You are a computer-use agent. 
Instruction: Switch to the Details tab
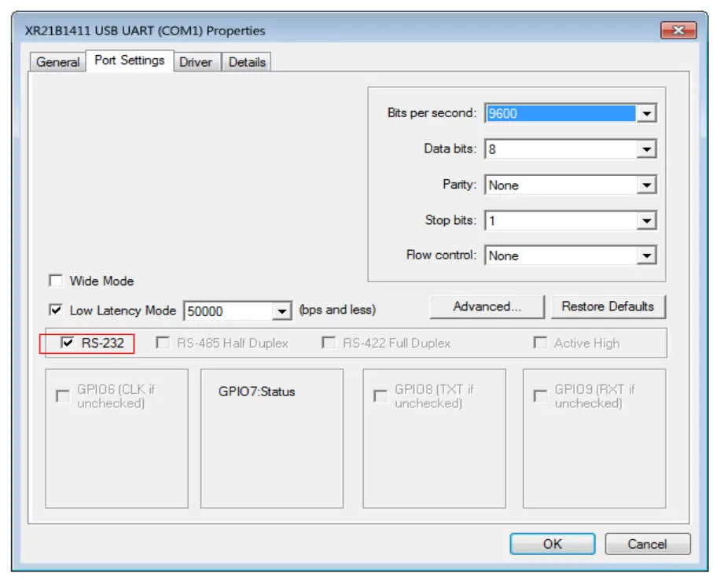pos(246,61)
